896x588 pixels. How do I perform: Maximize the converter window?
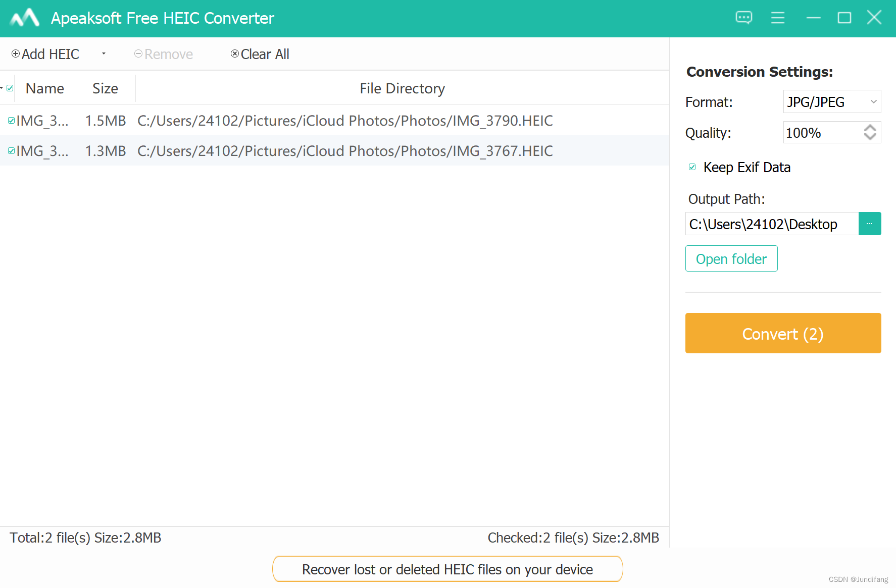(x=844, y=18)
